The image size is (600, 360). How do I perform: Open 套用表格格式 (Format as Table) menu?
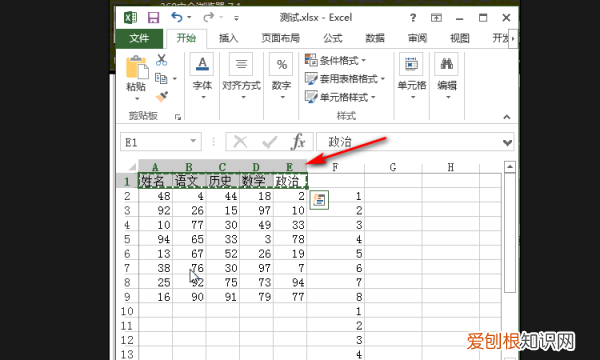(345, 79)
